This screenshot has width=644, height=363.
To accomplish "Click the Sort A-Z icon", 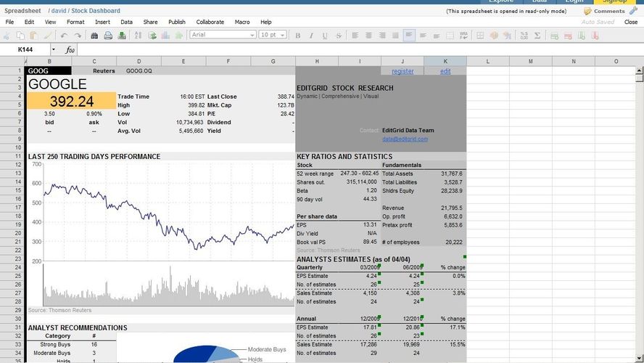I will coord(138,36).
